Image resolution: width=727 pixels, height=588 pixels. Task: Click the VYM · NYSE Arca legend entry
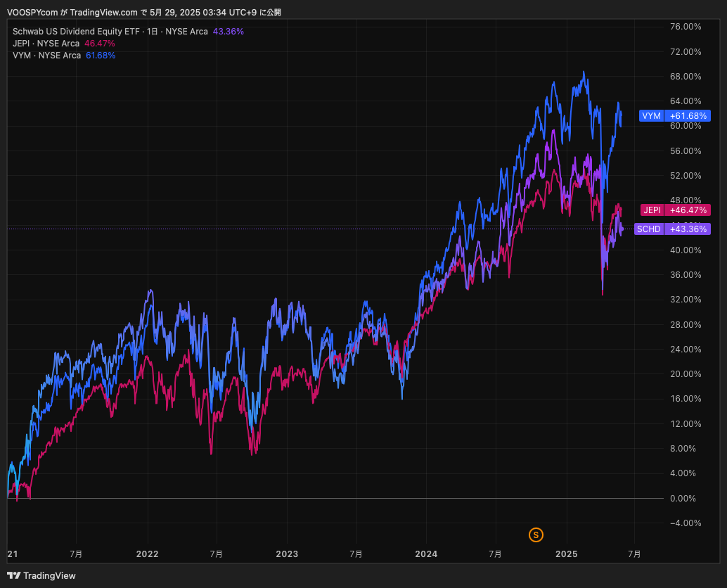click(x=46, y=56)
